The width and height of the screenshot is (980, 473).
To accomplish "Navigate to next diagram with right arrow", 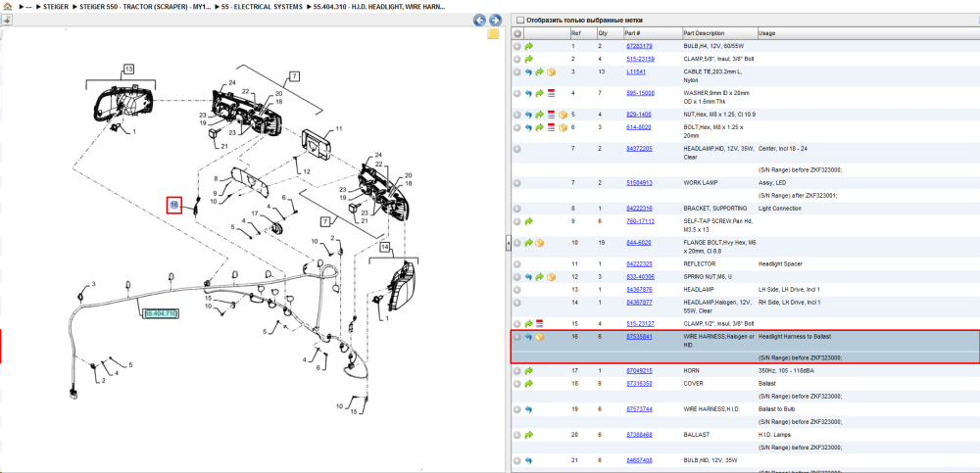I will (494, 20).
